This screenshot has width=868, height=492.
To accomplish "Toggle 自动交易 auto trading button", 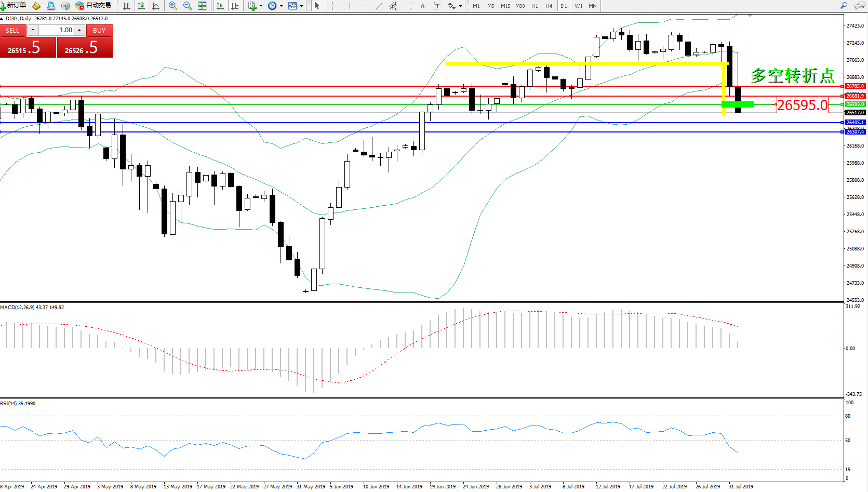I will pyautogui.click(x=94, y=5).
